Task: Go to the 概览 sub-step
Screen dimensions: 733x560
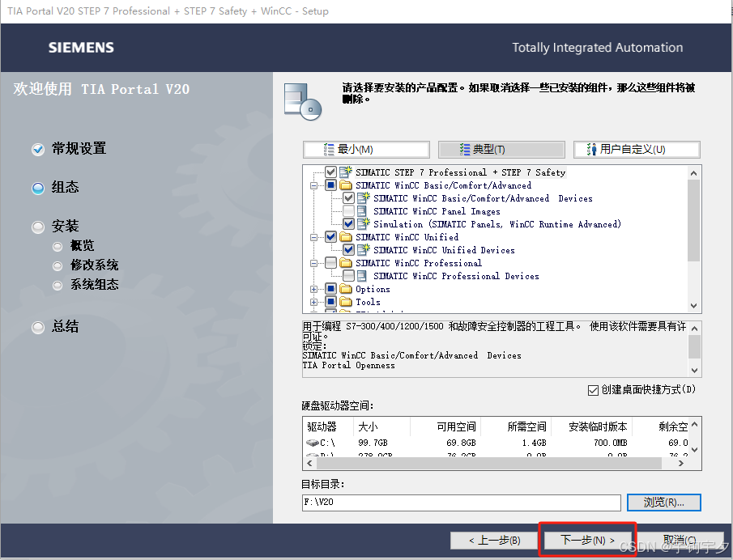Action: pos(74,246)
